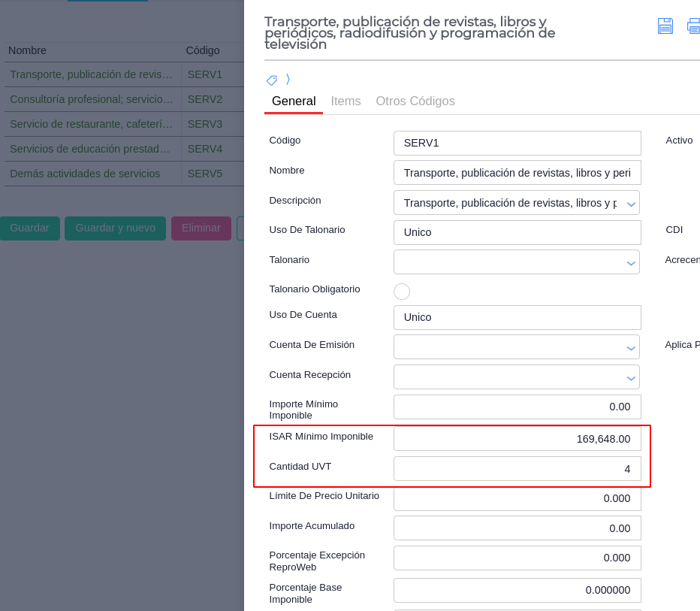Switch to the Items tab
700x611 pixels.
click(345, 101)
